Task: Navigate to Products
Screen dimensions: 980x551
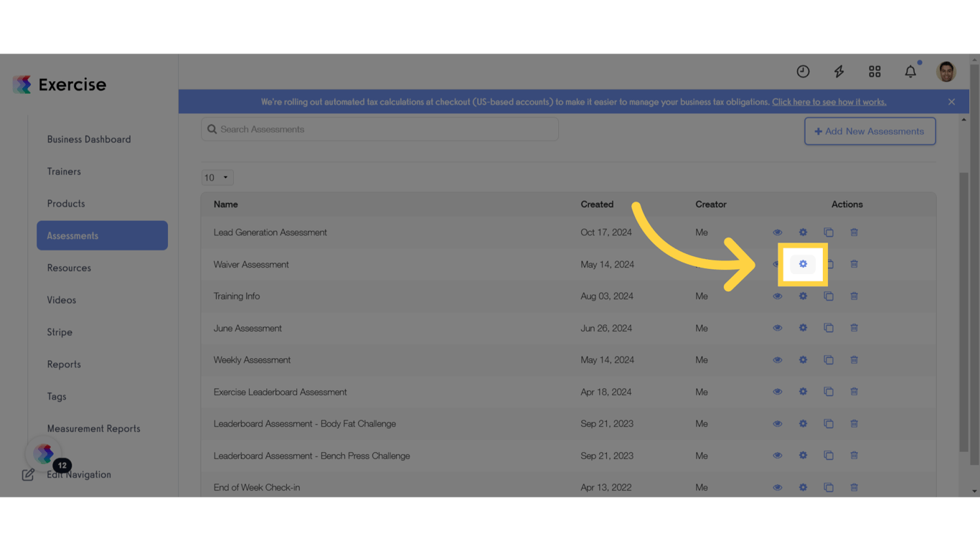Action: (x=66, y=204)
